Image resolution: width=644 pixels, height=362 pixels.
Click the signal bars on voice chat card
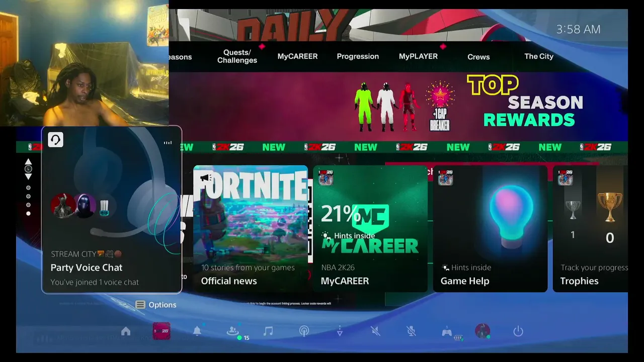pos(168,142)
